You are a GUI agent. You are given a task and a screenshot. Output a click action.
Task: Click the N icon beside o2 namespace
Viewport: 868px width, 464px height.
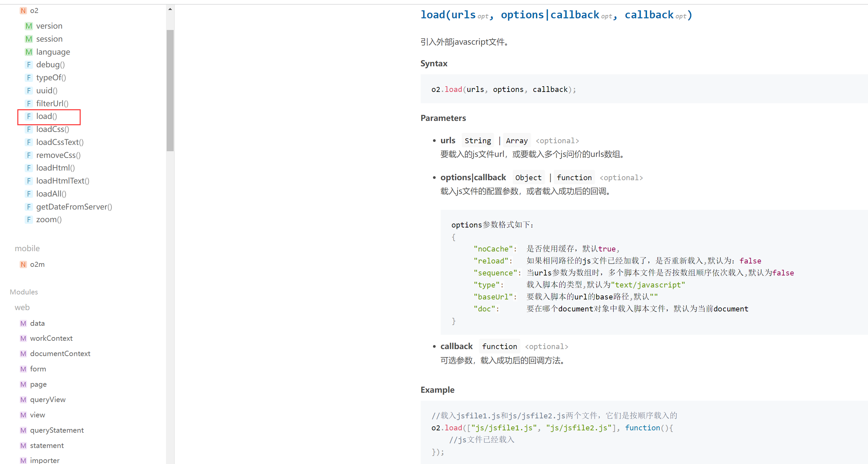click(23, 11)
